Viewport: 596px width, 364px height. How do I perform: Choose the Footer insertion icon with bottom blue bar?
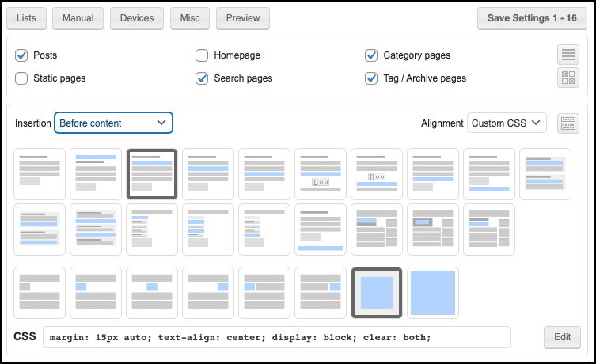[x=321, y=229]
